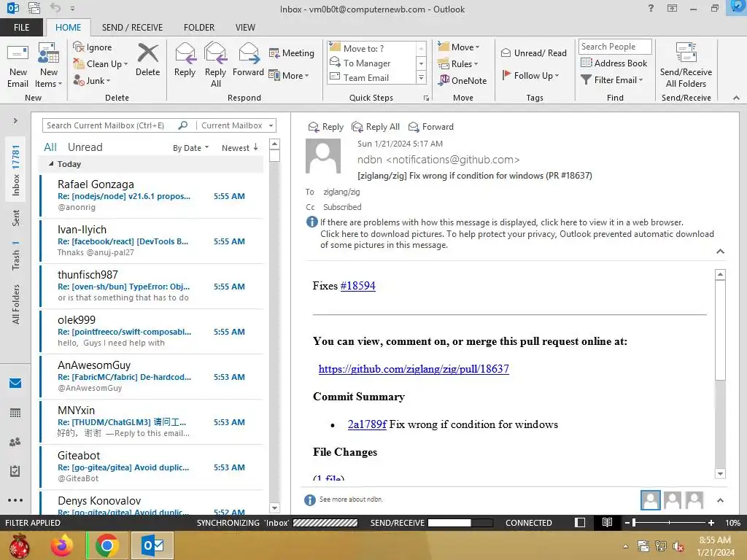Ignore the selected conversation
This screenshot has height=560, width=747.
tap(93, 47)
